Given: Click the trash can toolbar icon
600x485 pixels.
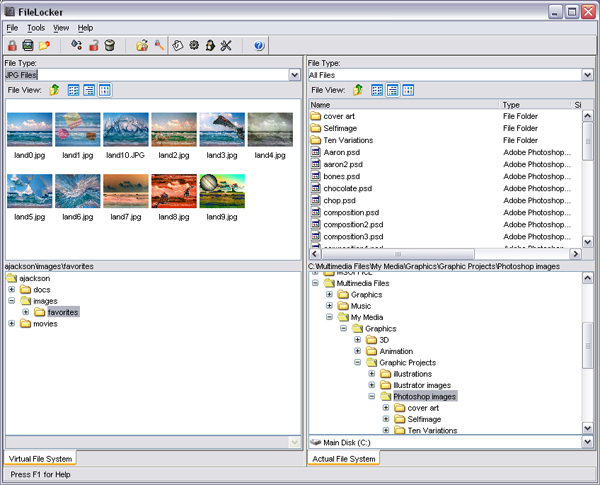Looking at the screenshot, I should coord(110,46).
